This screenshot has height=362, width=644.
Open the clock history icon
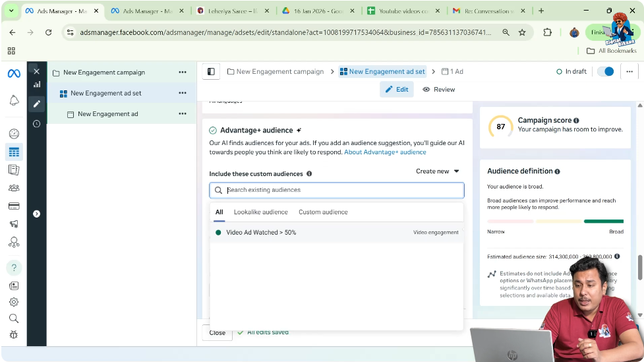point(36,123)
